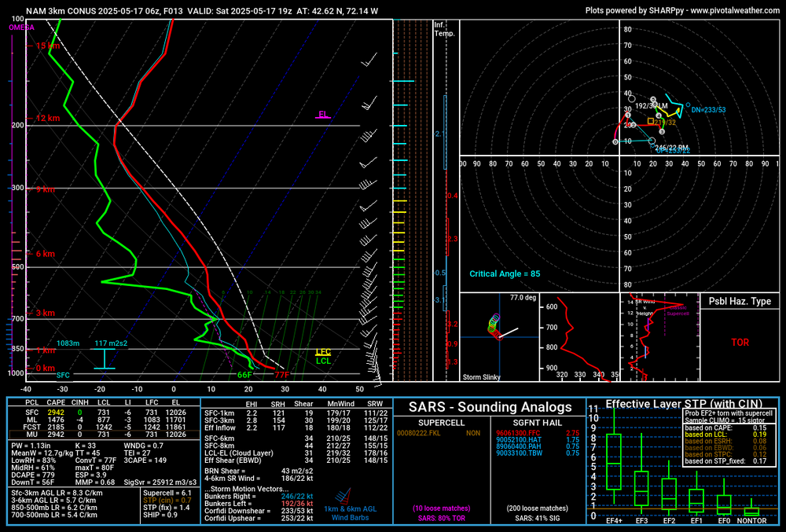Select the magenta EL marker on the skew-T
Screen dimensions: 786x532
point(323,114)
